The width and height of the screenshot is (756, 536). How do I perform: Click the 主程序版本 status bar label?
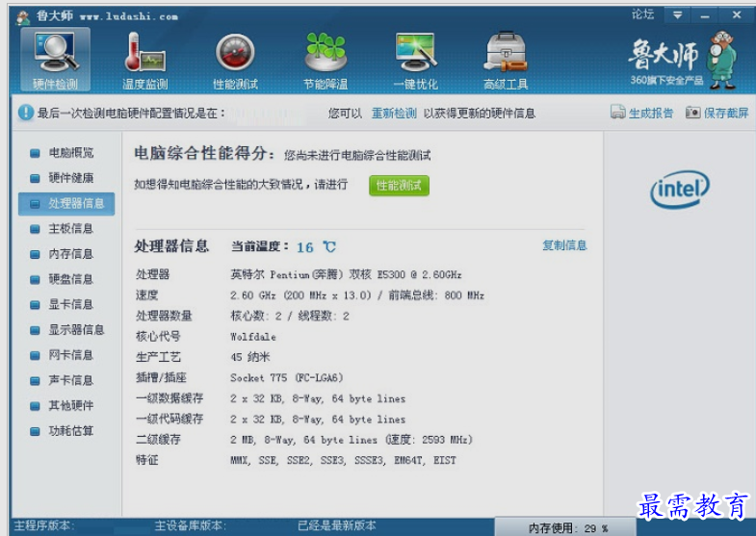(44, 525)
